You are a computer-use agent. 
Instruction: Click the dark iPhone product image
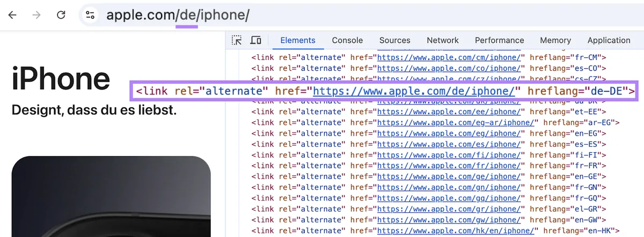(111, 197)
